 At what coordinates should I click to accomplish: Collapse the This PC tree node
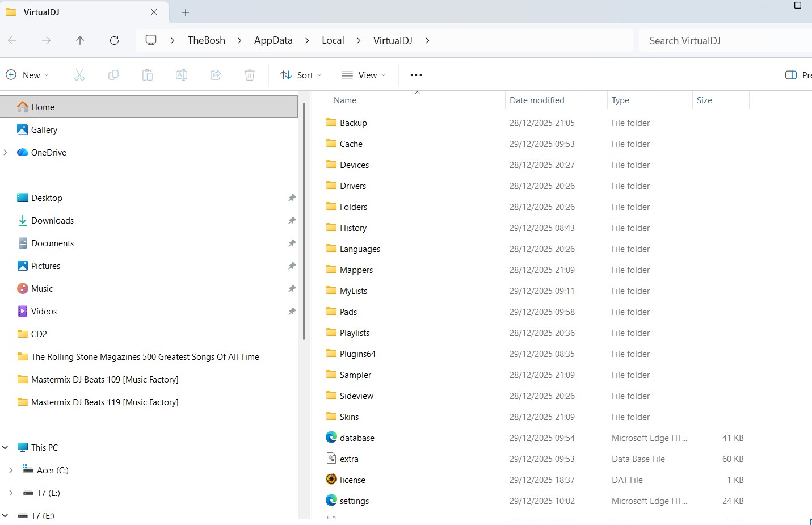(6, 447)
